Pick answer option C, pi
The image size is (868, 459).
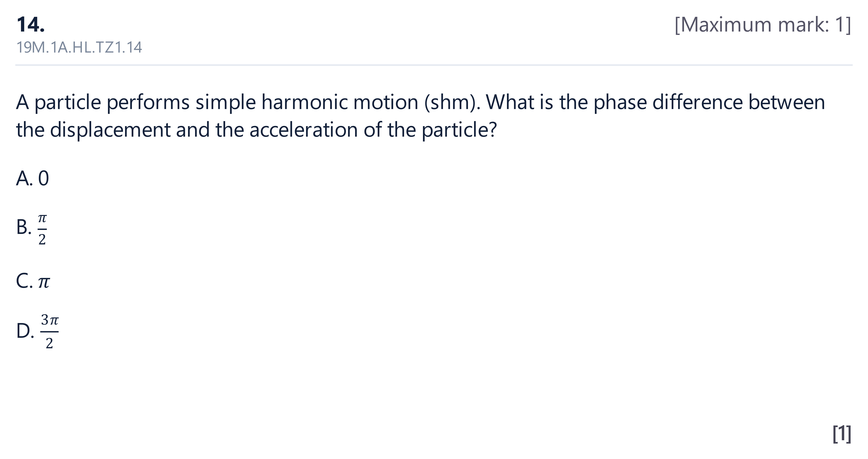(33, 281)
